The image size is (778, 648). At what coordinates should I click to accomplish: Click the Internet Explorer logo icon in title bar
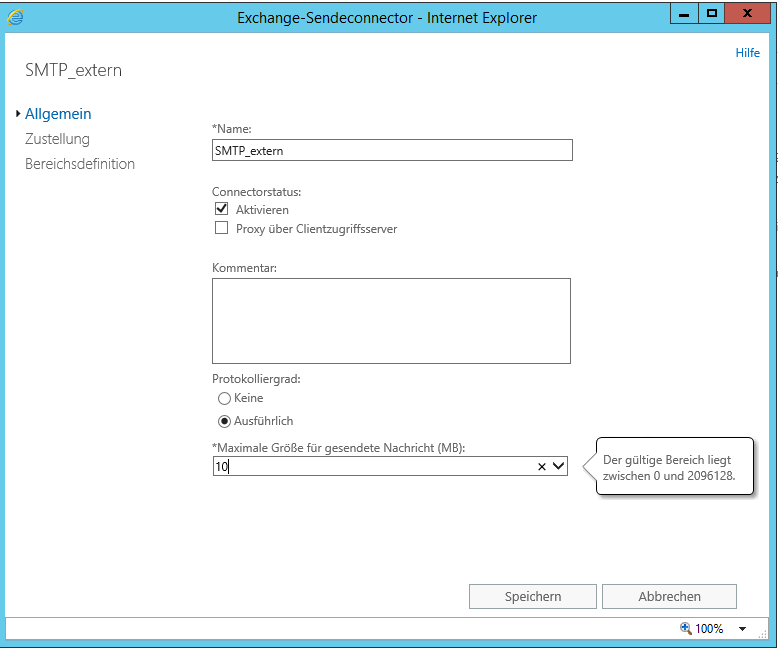pos(15,17)
